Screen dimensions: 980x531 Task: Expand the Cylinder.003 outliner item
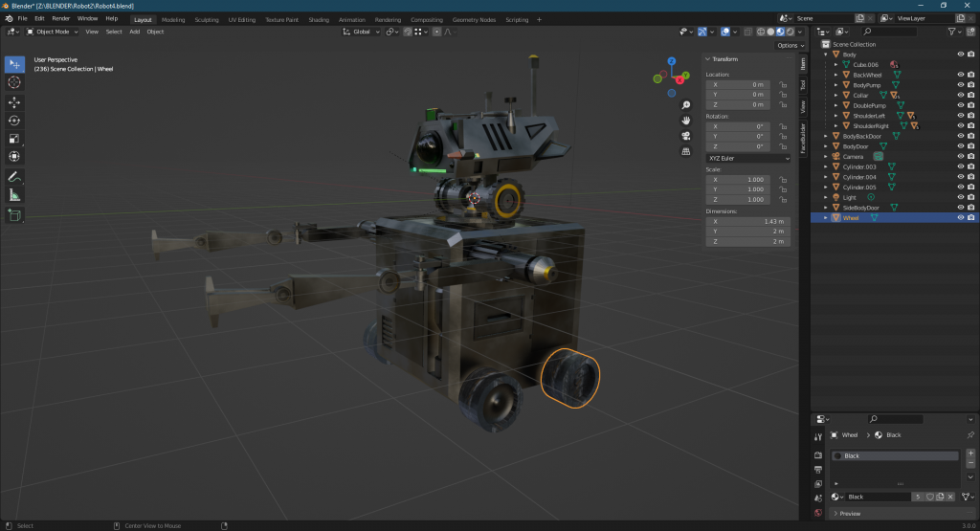pos(826,166)
